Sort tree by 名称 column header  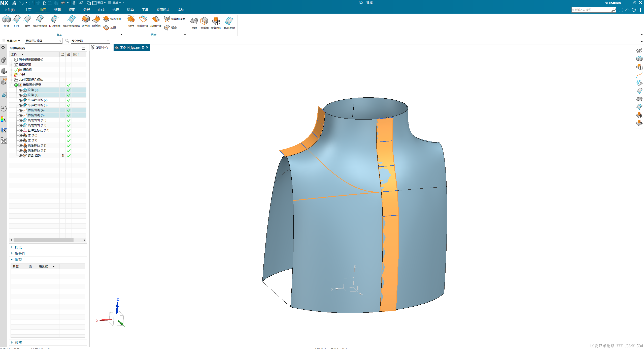coord(34,55)
